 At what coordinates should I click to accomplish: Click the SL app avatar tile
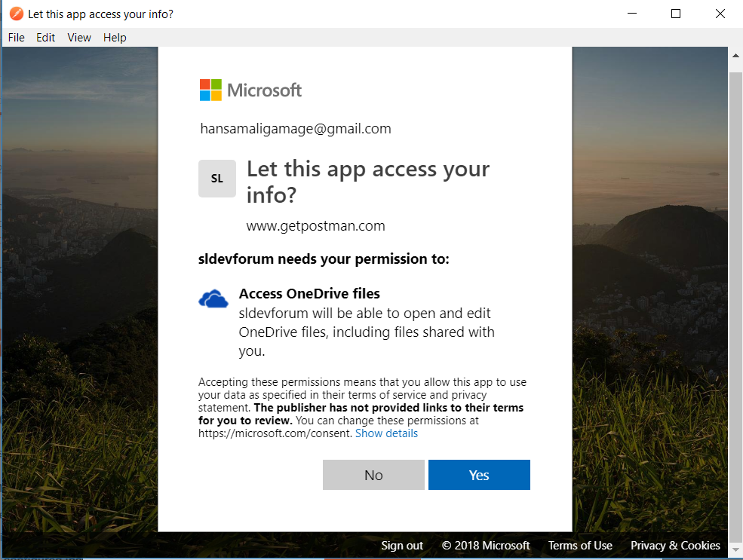(x=217, y=179)
